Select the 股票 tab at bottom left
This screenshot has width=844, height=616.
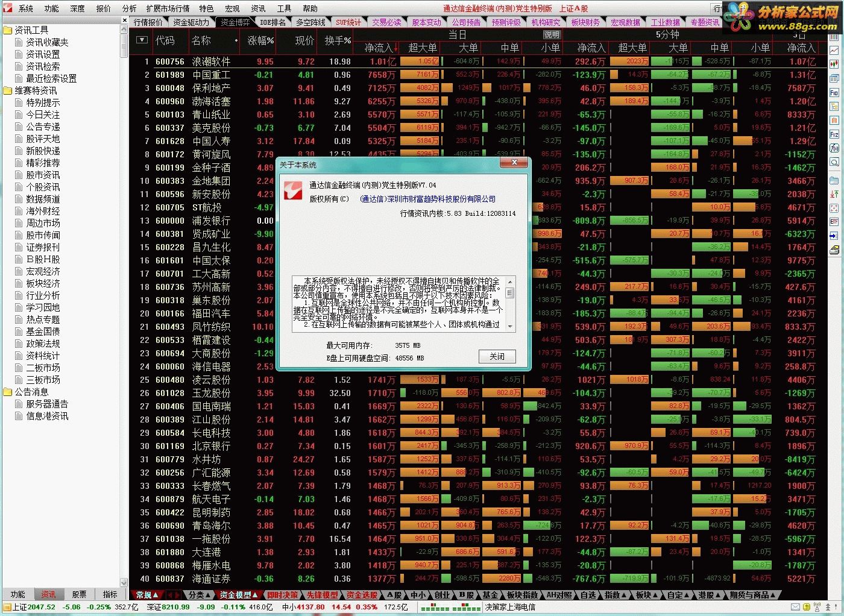tap(79, 594)
